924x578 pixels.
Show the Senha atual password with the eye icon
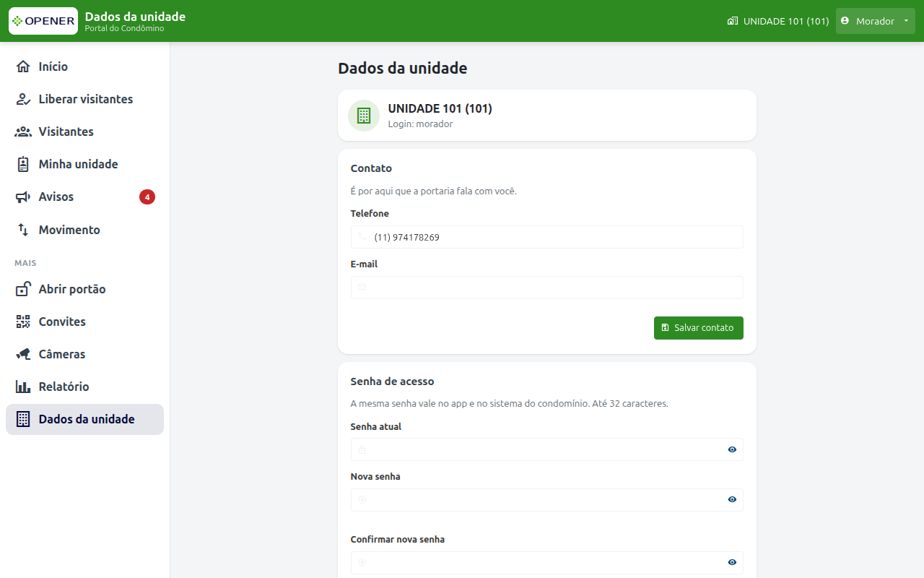[x=732, y=449]
